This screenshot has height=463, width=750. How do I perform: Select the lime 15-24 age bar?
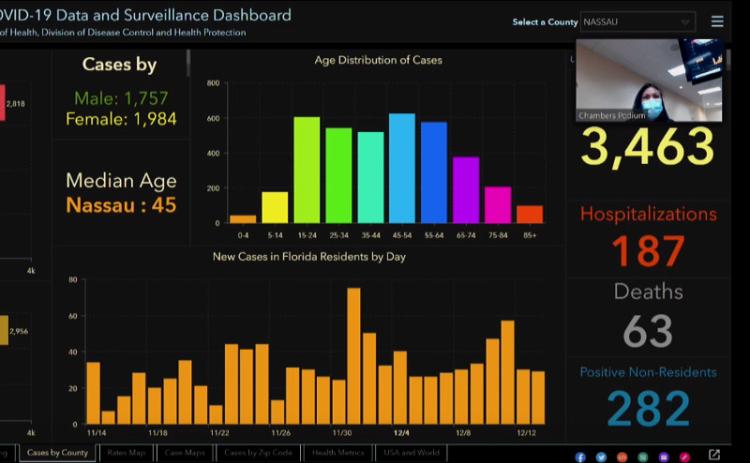tap(307, 170)
